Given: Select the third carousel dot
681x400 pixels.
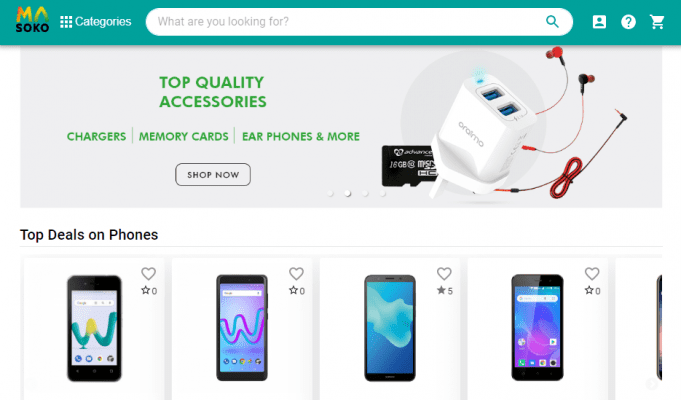Looking at the screenshot, I should [x=365, y=194].
